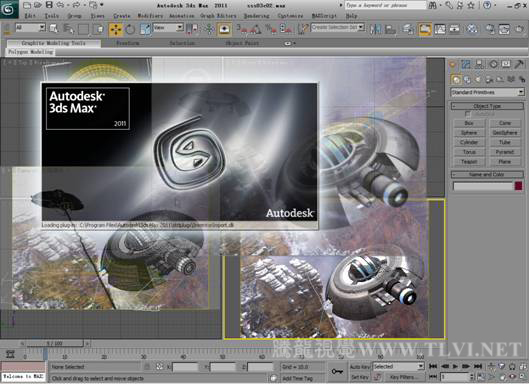Click the Play Animation button
The width and height of the screenshot is (529, 384).
pyautogui.click(x=455, y=366)
